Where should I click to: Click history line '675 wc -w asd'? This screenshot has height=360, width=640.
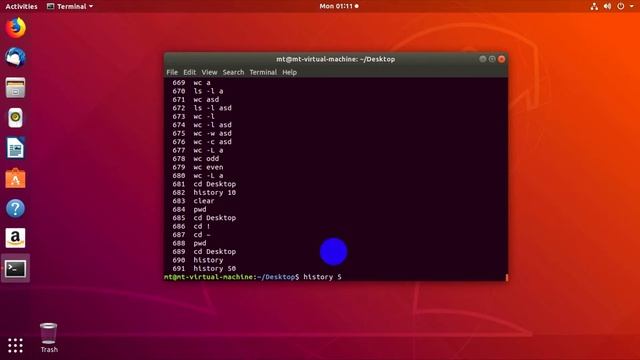pos(202,133)
